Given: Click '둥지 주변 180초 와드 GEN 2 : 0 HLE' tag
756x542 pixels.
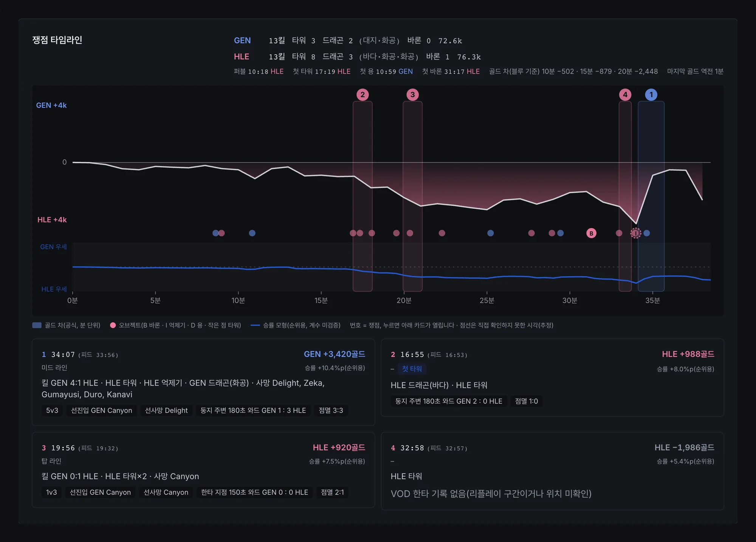Looking at the screenshot, I should (449, 401).
